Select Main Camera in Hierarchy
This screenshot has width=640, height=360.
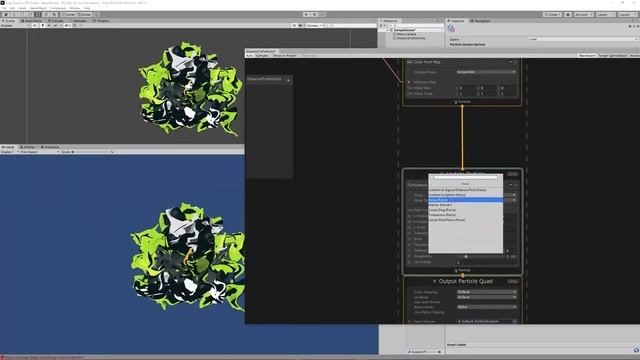tap(406, 34)
